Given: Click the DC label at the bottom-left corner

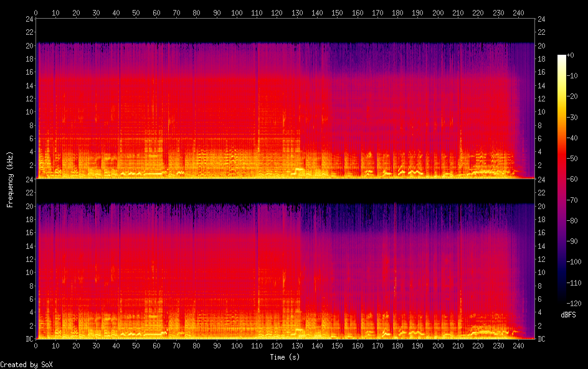Looking at the screenshot, I should (x=29, y=339).
